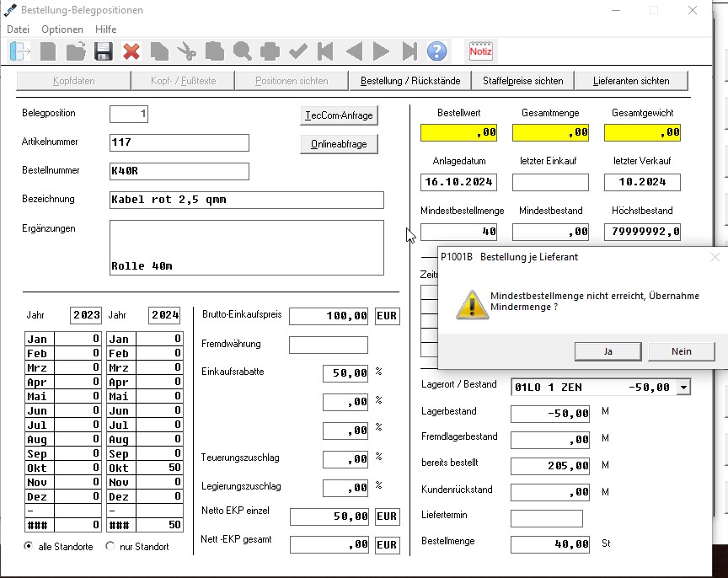Click the floppy disk save icon
The height and width of the screenshot is (578, 728).
pos(103,51)
